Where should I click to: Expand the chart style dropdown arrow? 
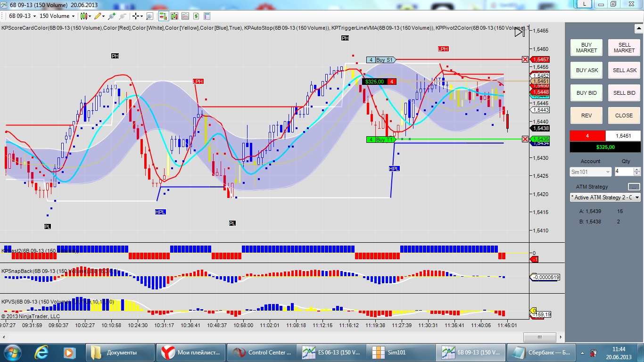90,16
